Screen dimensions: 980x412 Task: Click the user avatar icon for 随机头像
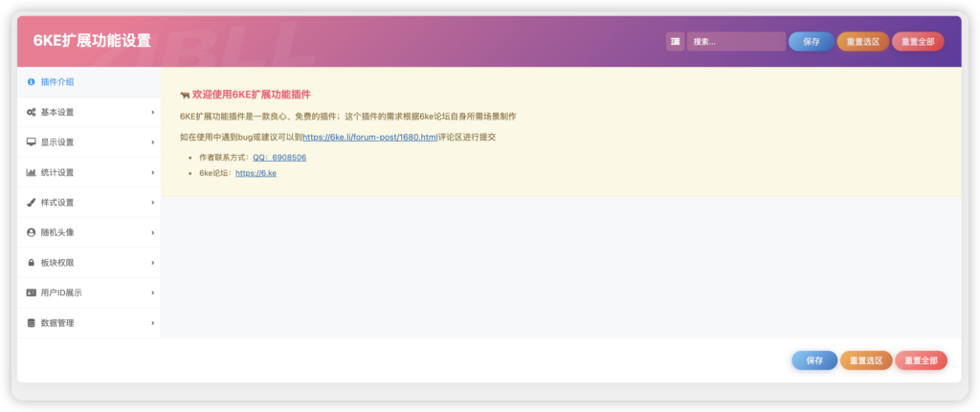(32, 232)
